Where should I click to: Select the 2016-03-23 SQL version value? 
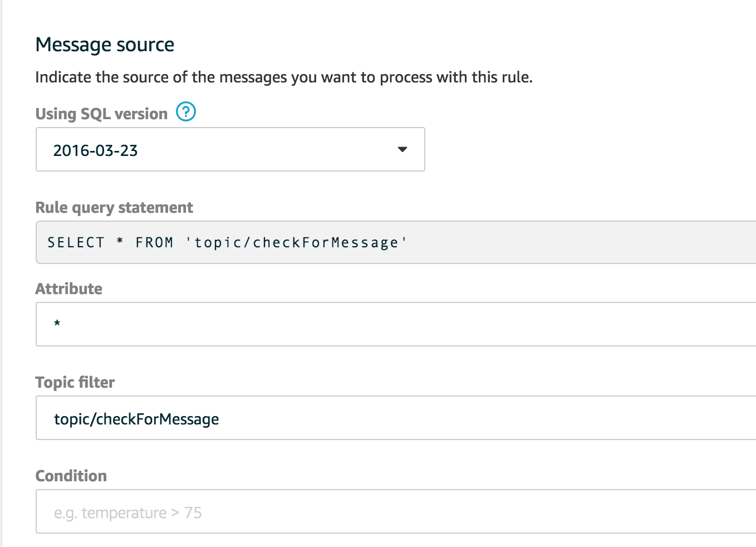(95, 149)
